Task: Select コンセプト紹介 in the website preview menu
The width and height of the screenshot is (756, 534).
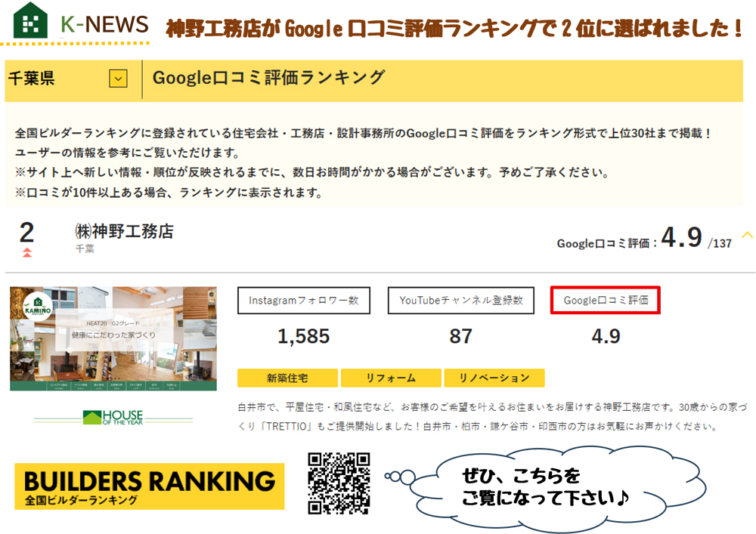Action: pos(58,385)
